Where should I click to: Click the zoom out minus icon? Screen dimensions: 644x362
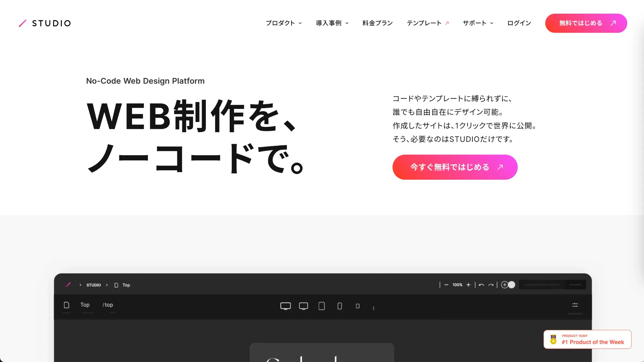click(446, 285)
